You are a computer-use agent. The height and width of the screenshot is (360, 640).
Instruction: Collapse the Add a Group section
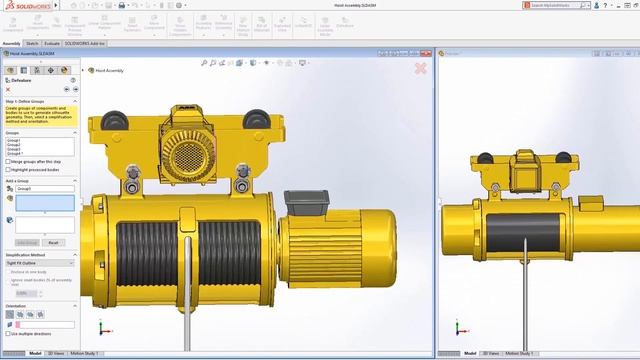pos(75,181)
